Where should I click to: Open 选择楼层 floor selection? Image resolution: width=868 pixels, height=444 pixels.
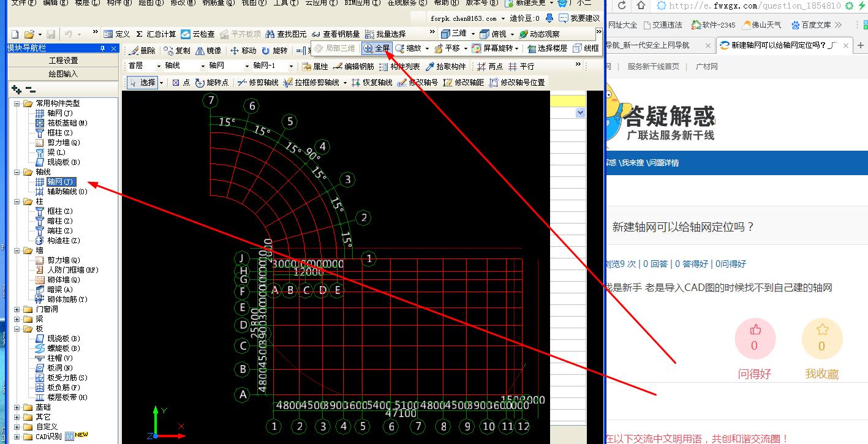point(547,48)
